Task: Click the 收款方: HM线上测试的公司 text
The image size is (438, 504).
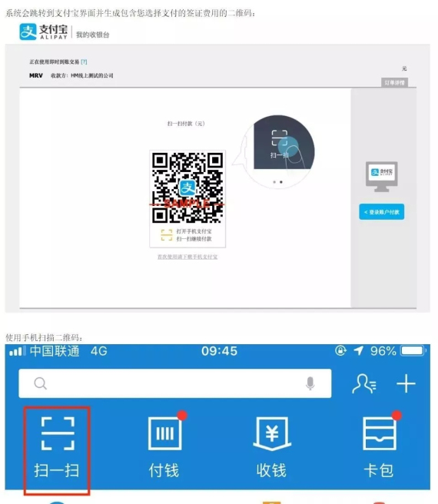Action: point(82,75)
